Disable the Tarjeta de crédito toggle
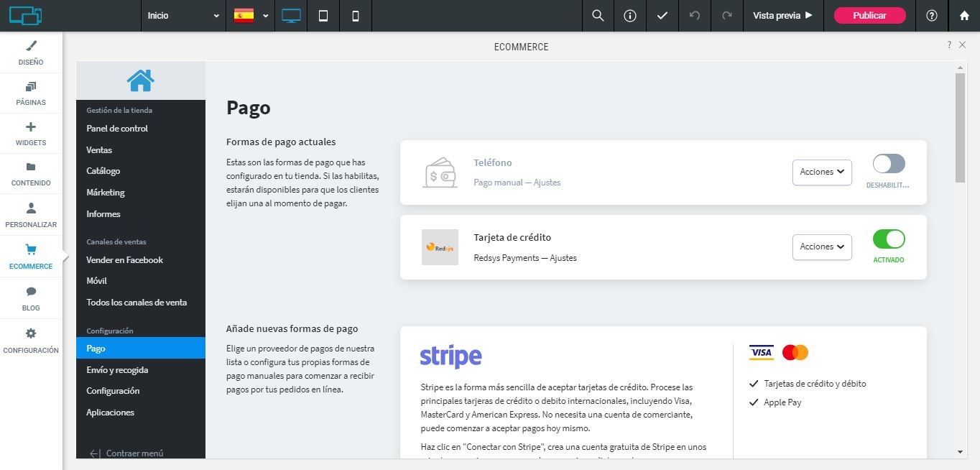The image size is (980, 470). point(888,239)
